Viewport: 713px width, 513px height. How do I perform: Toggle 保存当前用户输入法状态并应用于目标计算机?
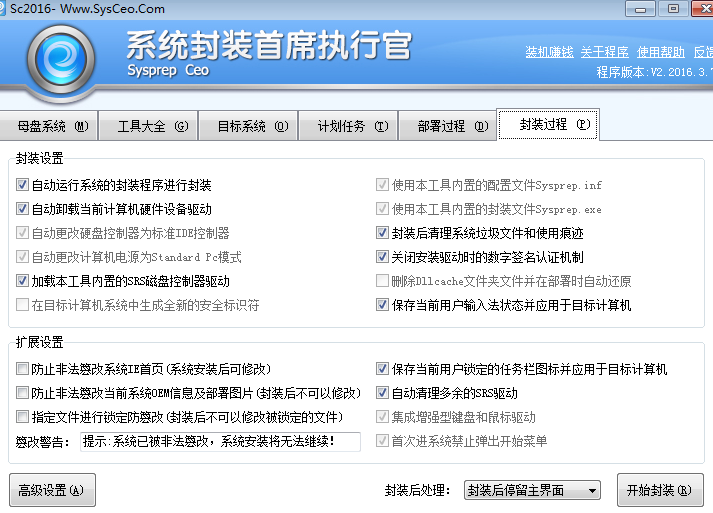point(382,305)
